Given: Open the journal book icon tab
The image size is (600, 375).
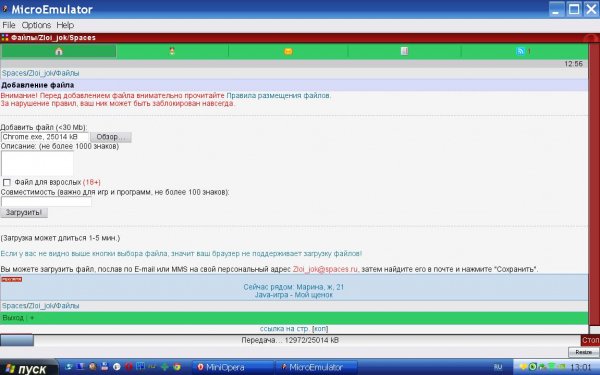Looking at the screenshot, I should point(404,51).
